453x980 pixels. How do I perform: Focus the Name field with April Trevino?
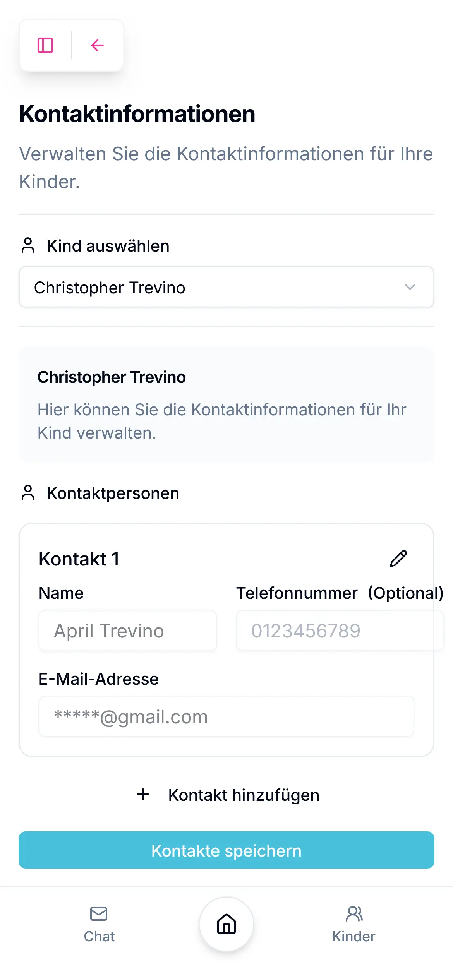click(128, 631)
